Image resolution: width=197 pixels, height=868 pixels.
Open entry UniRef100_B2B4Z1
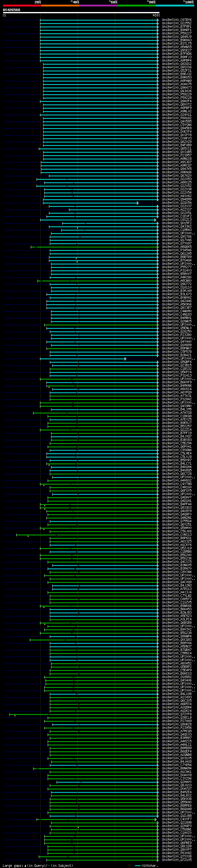click(x=176, y=355)
